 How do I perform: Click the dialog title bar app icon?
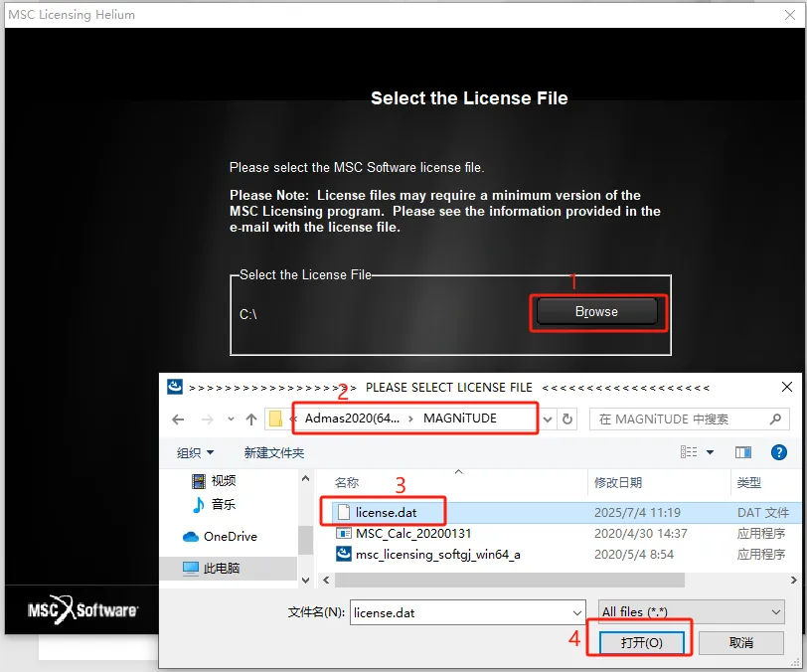click(x=175, y=387)
